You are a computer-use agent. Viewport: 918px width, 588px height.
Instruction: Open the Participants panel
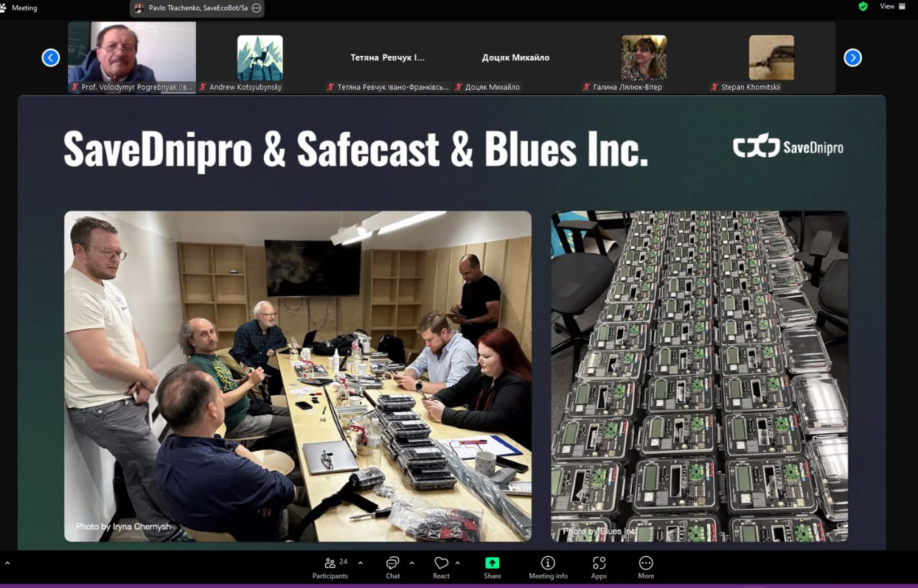click(x=330, y=567)
